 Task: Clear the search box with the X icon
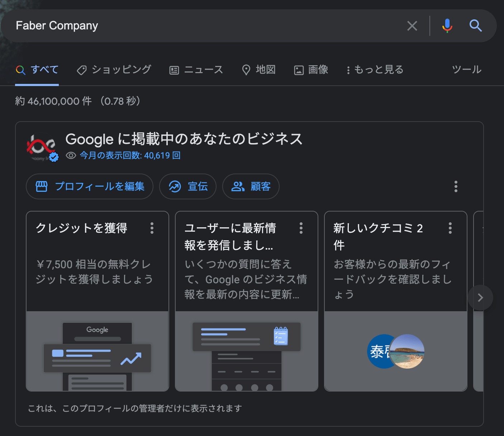tap(412, 26)
